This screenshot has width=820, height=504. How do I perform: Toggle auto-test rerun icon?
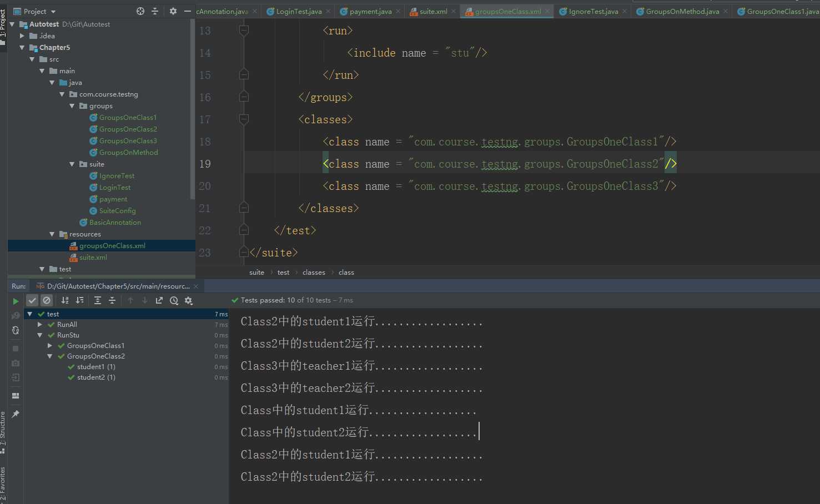click(x=16, y=330)
